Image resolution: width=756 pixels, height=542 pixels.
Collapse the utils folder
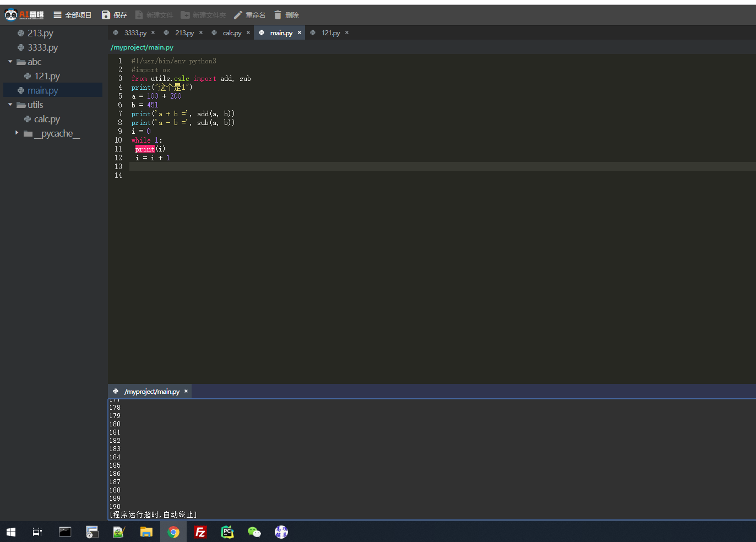9,104
